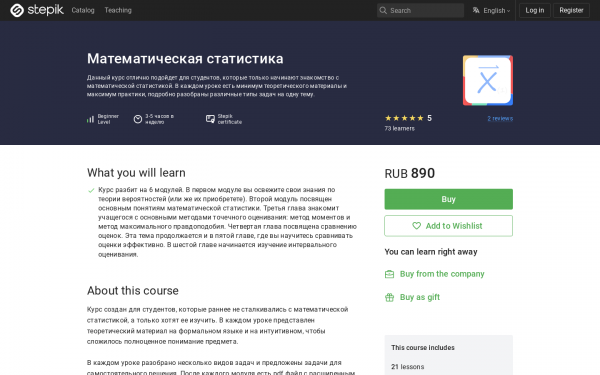The image size is (600, 375).
Task: Click Add to Wishlist button
Action: [x=448, y=226]
